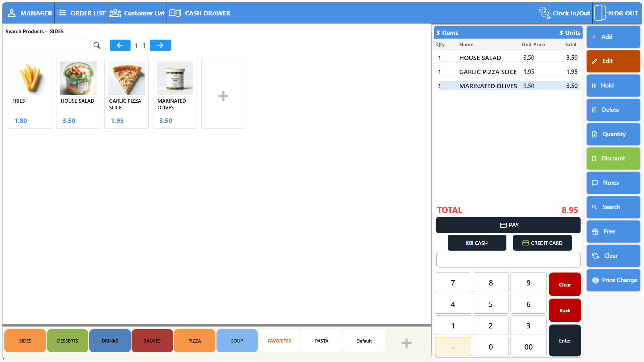The image size is (644, 362).
Task: Open the Cash Drawer
Action: click(x=200, y=13)
